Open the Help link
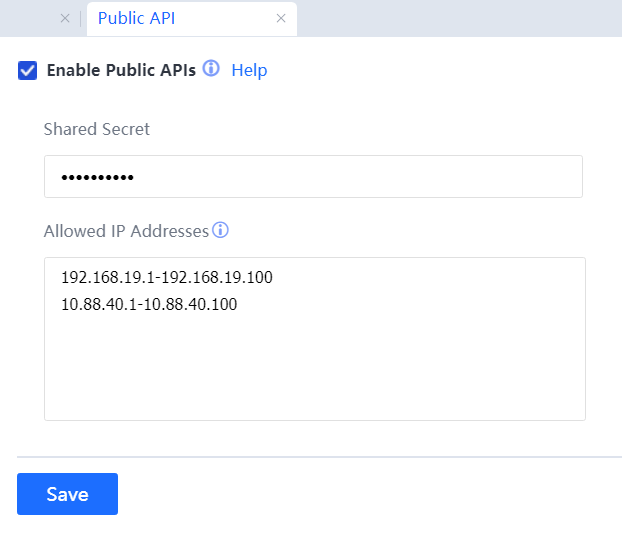 (249, 70)
